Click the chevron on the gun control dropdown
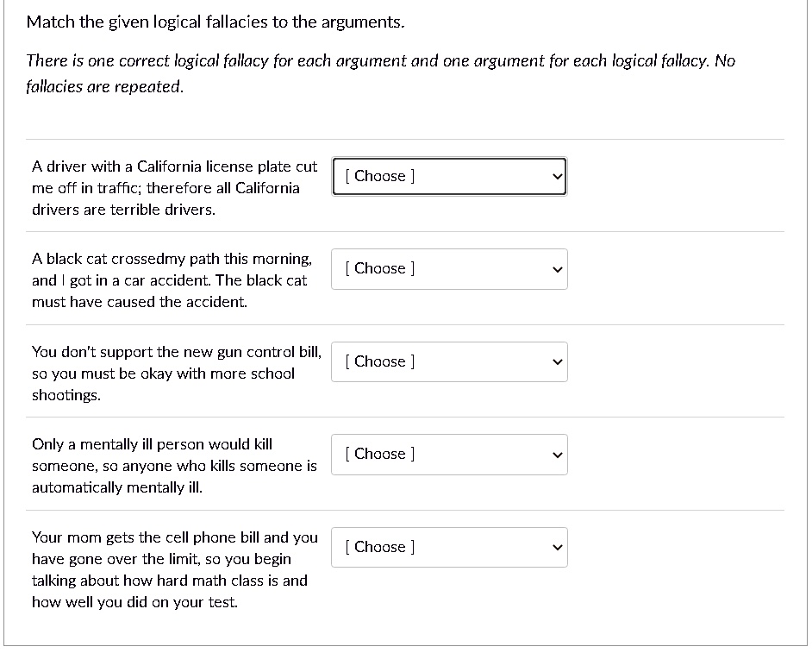Viewport: 812px width, 653px height. click(556, 361)
